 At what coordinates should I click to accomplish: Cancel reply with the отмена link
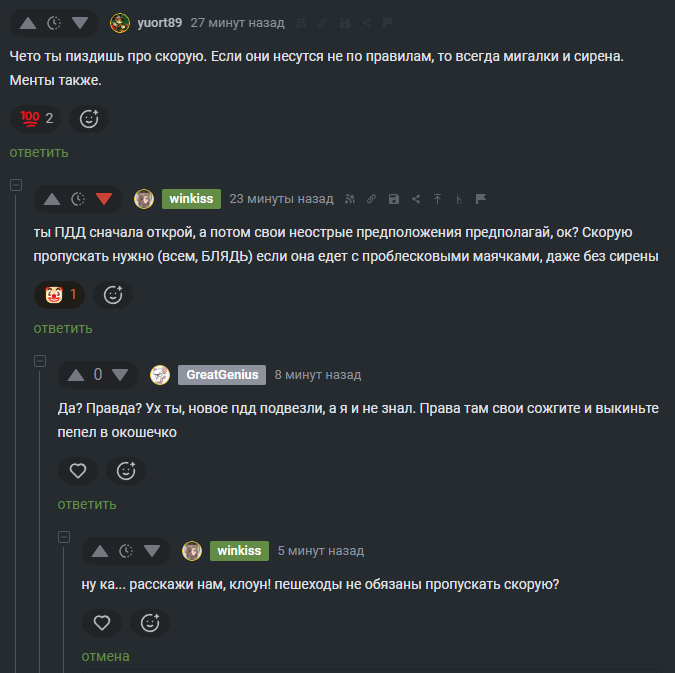click(x=105, y=656)
